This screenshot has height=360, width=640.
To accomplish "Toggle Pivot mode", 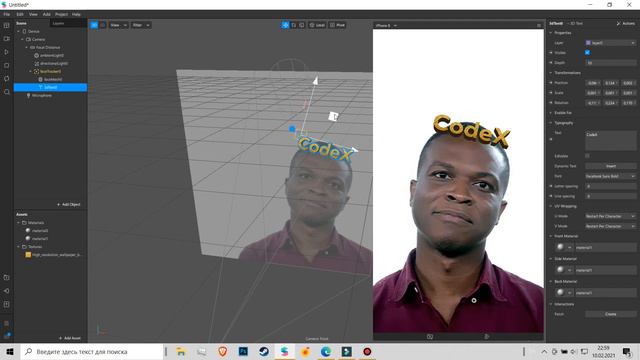I will tap(338, 25).
